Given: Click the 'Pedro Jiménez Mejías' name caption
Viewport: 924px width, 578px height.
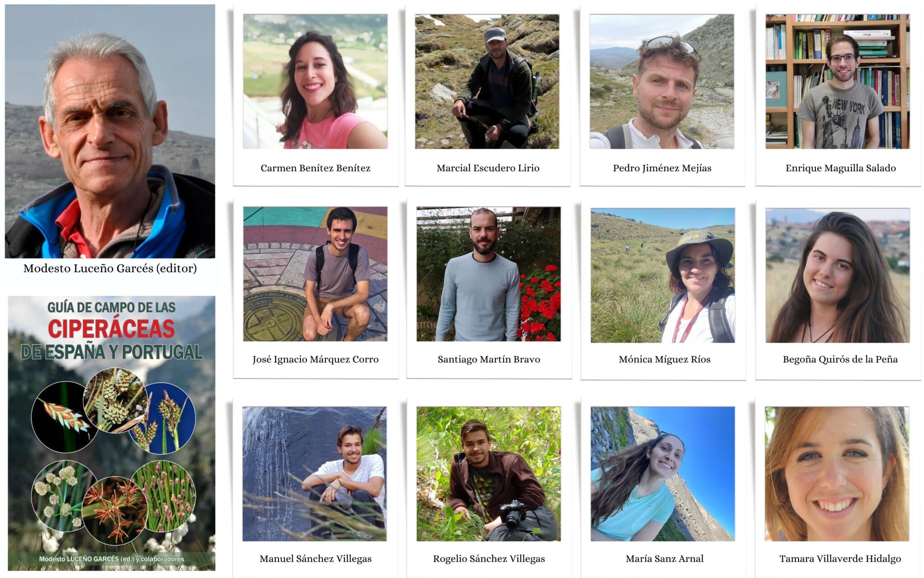Looking at the screenshot, I should click(x=662, y=168).
